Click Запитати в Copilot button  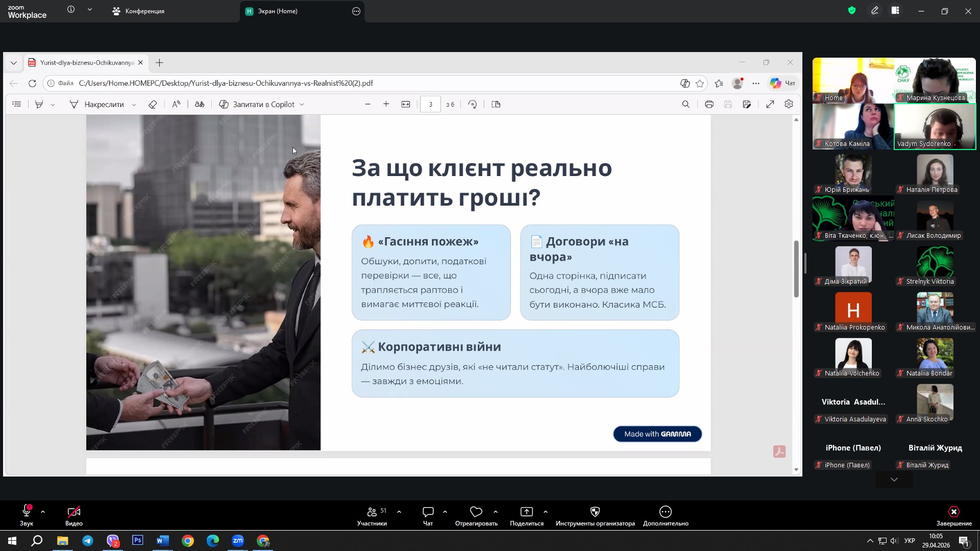pos(258,104)
